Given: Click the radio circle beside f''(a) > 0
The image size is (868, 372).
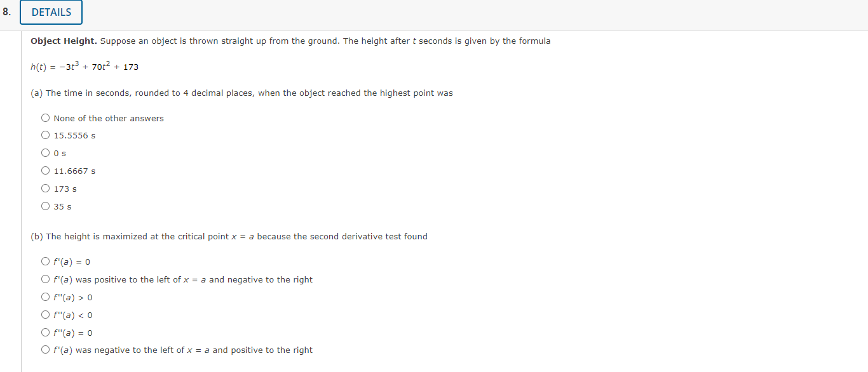Looking at the screenshot, I should tap(45, 296).
